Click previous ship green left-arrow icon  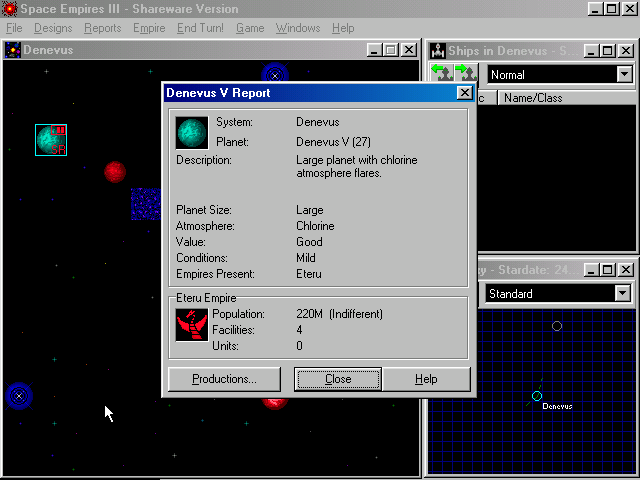click(441, 73)
